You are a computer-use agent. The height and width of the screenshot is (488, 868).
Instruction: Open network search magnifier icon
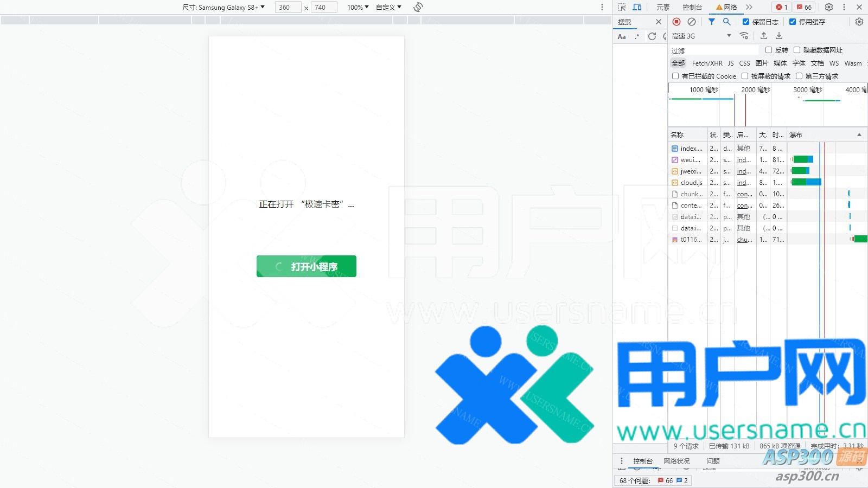tap(727, 22)
